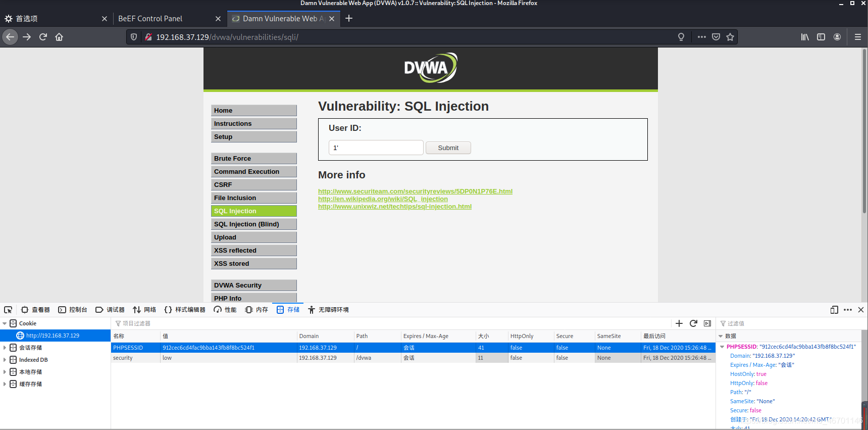Open the Brute Force vulnerability page
868x430 pixels.
point(254,159)
